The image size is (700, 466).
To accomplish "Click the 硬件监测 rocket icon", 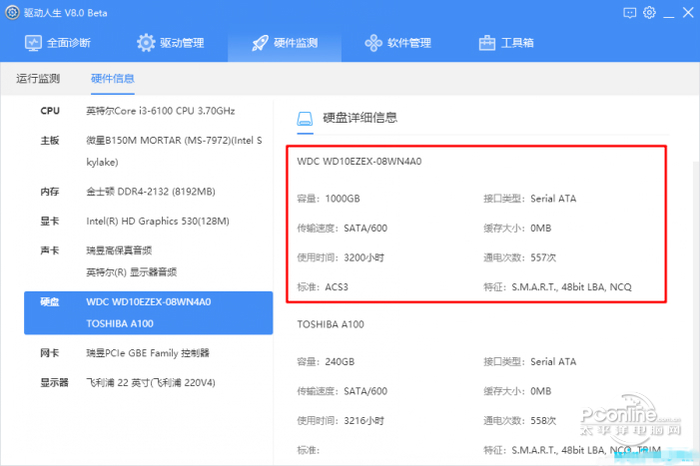I will pos(260,43).
